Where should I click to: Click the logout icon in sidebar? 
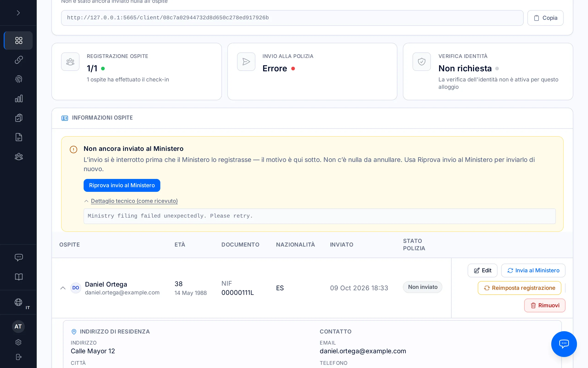(18, 357)
